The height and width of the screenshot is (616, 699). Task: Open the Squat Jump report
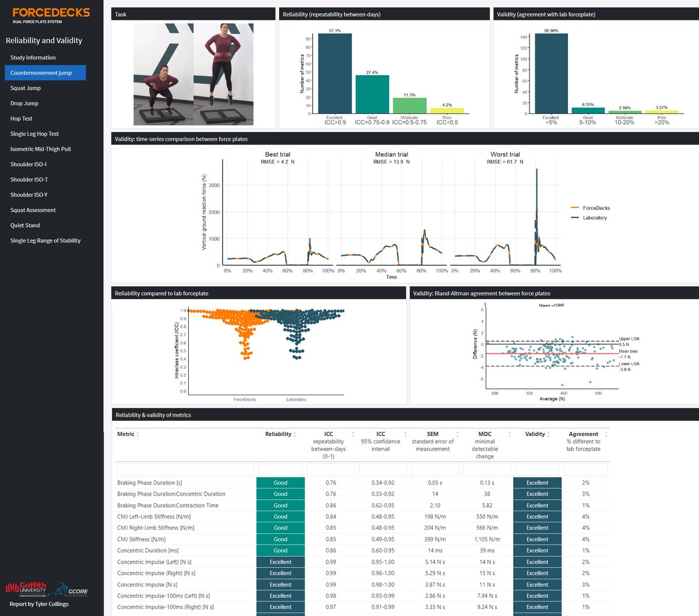[x=26, y=88]
